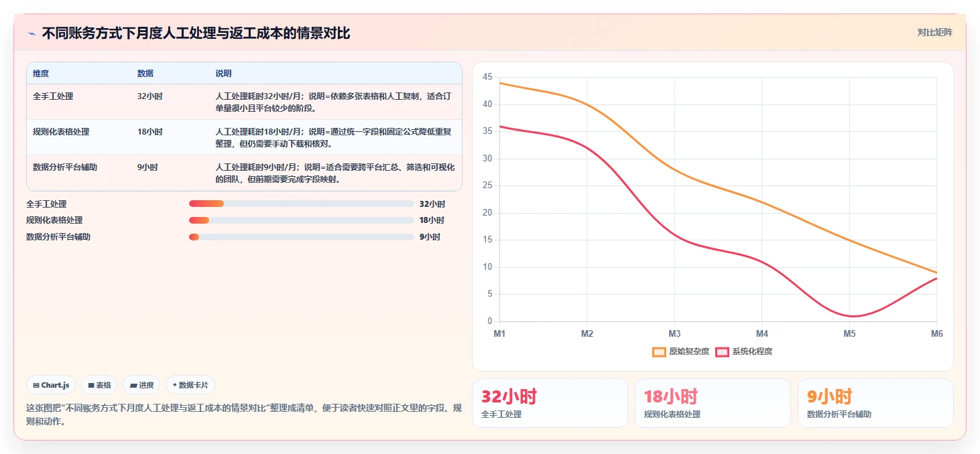Click the M3 x-axis label
Image resolution: width=980 pixels, height=454 pixels.
[674, 333]
